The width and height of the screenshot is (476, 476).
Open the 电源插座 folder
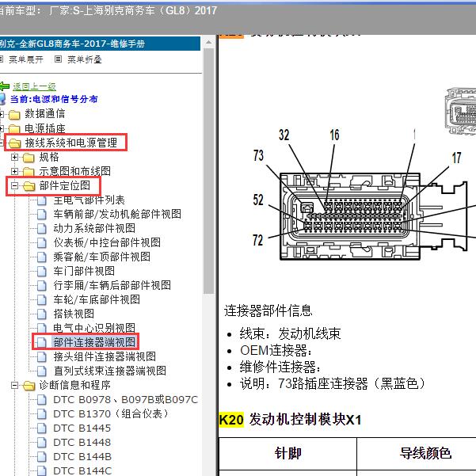[44, 128]
